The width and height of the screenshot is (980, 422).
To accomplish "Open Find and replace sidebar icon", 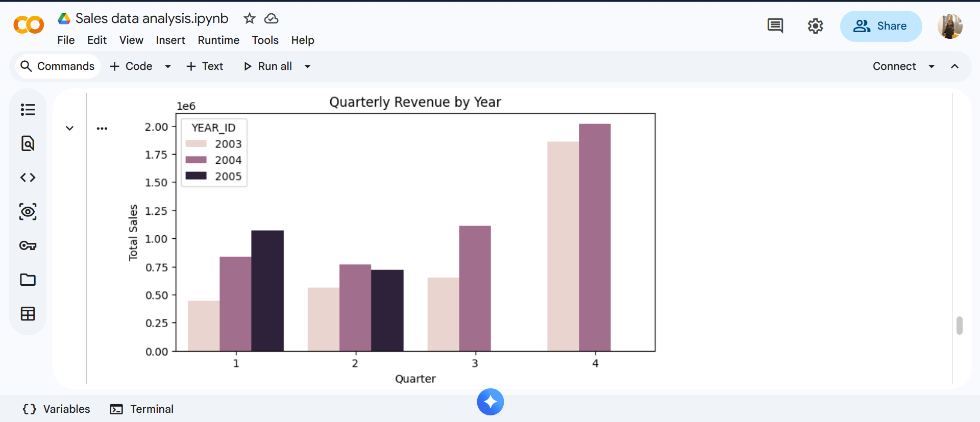I will 28,143.
